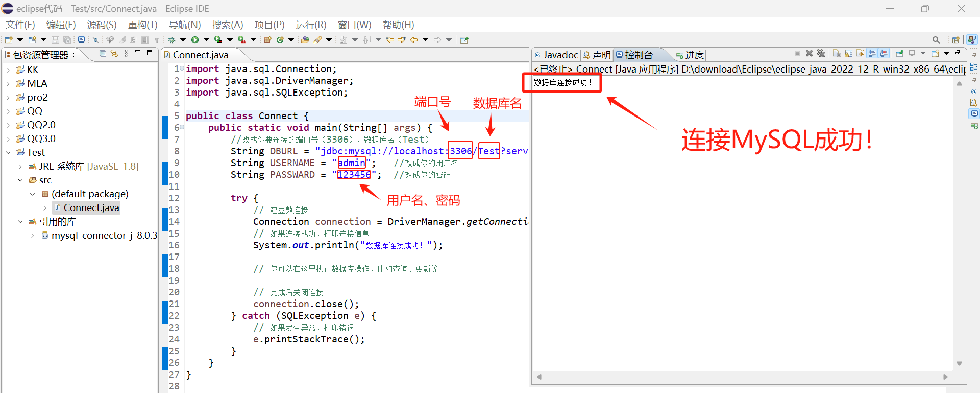
Task: Click the Pin Editor icon
Action: click(464, 40)
